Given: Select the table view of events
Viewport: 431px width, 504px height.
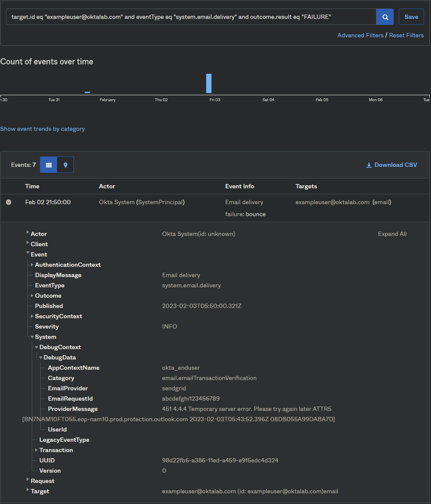Looking at the screenshot, I should [49, 165].
